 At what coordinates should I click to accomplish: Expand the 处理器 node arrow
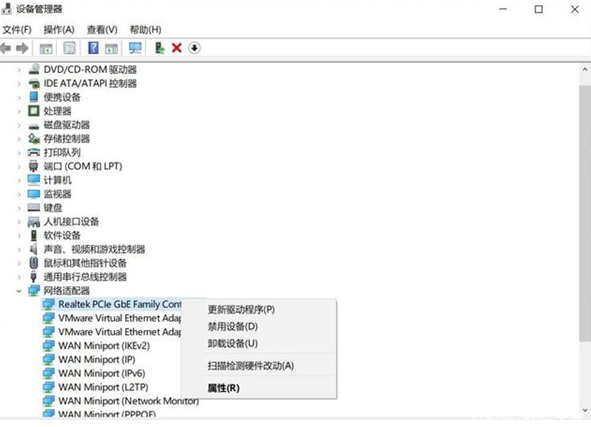tap(19, 111)
